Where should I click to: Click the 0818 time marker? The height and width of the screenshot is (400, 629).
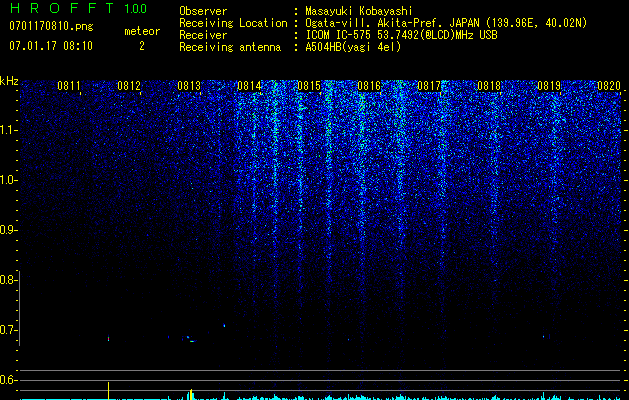click(x=489, y=85)
